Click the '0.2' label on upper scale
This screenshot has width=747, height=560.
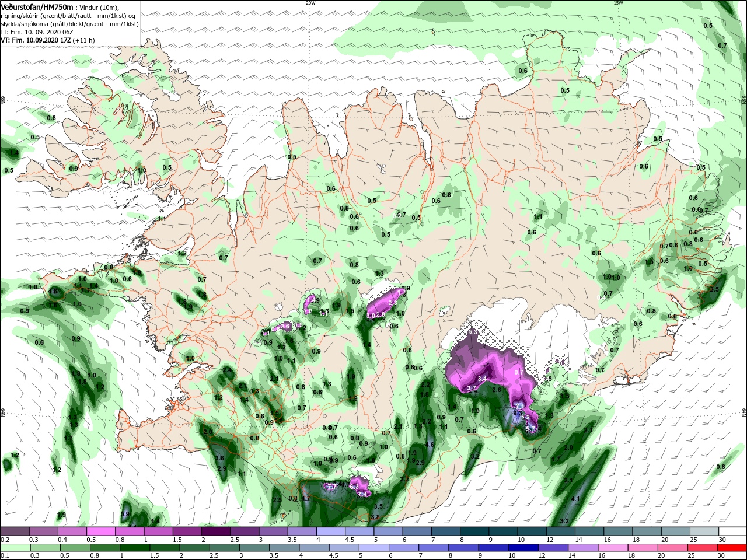point(5,539)
